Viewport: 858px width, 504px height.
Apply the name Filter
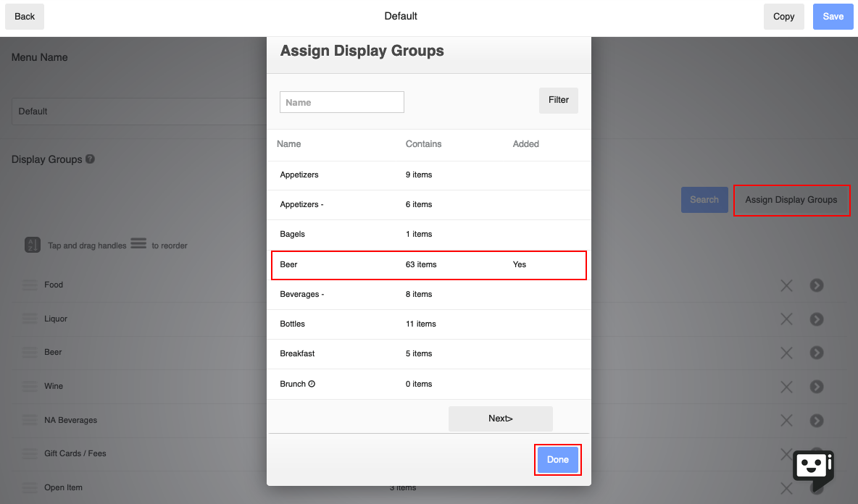(558, 100)
